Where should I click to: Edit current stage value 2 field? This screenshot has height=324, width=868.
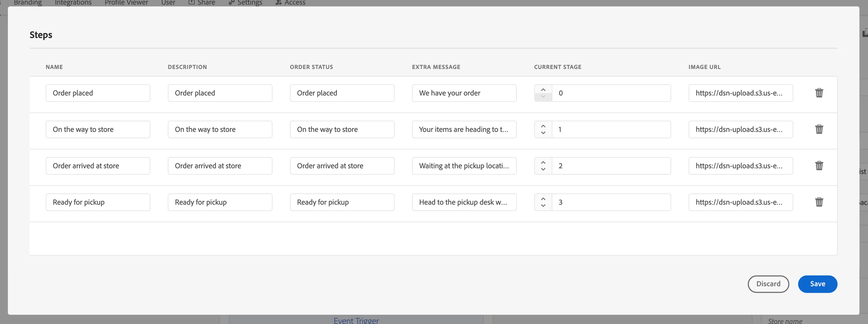(611, 166)
